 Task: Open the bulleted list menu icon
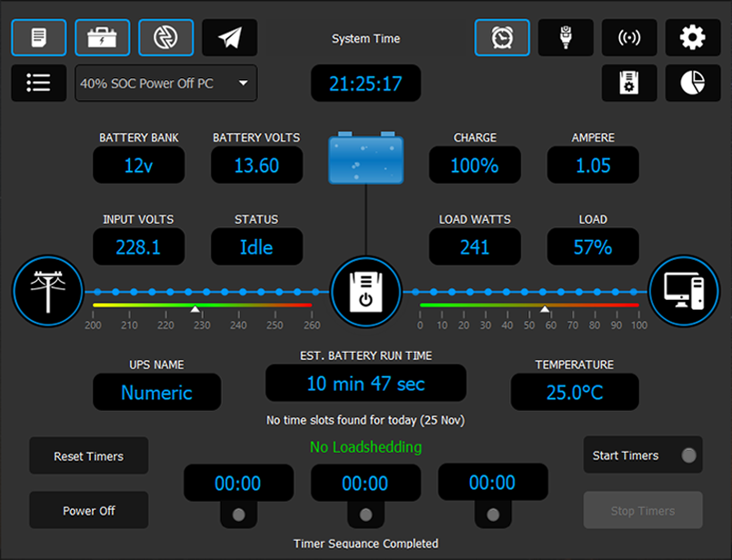[38, 83]
